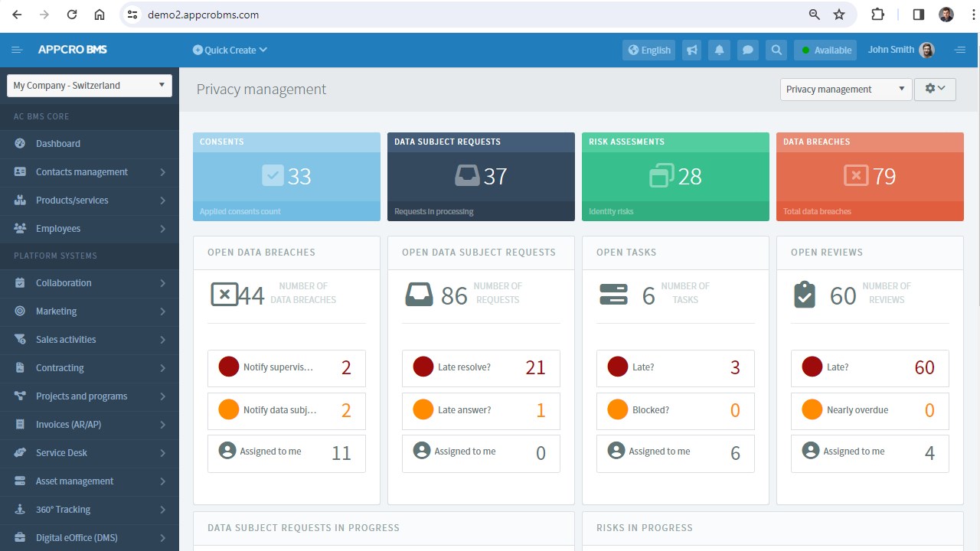The image size is (980, 551).
Task: Click the Late? row in Open Tasks
Action: (675, 368)
